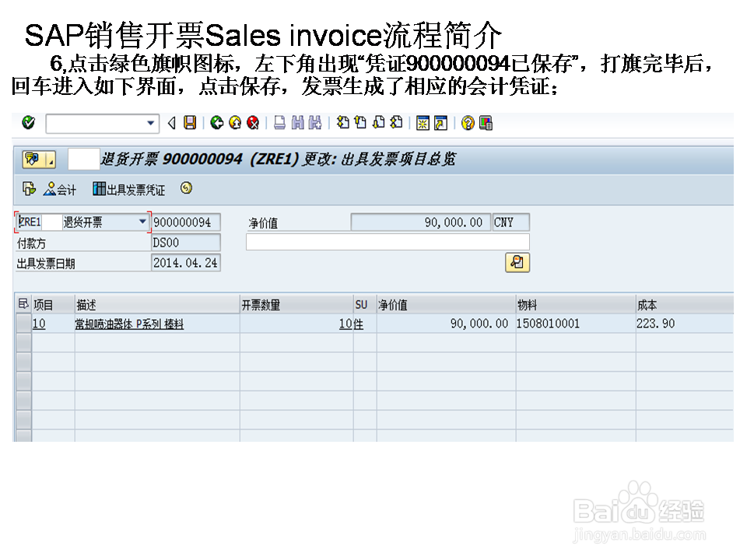This screenshot has height=560, width=747.
Task: Click the 净价值 table column header
Action: pos(446,305)
